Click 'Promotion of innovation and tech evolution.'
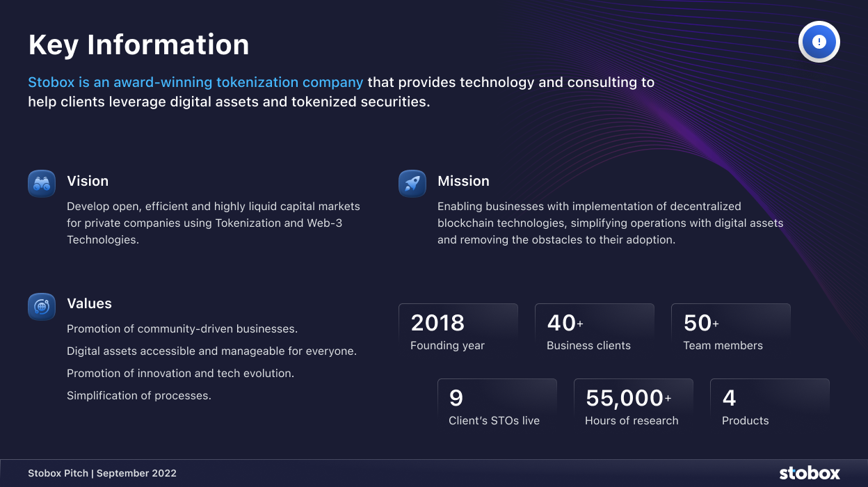Image resolution: width=868 pixels, height=487 pixels. 181,374
